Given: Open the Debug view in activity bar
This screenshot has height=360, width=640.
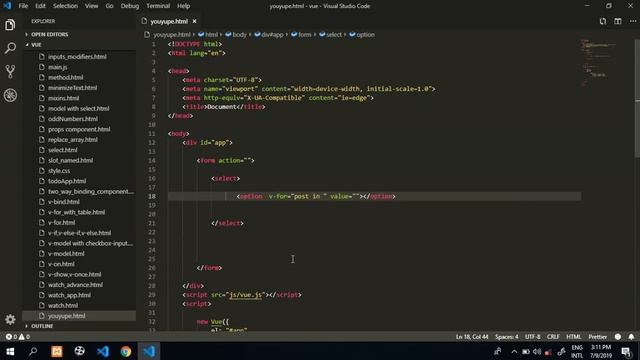Looking at the screenshot, I should pyautogui.click(x=10, y=95).
